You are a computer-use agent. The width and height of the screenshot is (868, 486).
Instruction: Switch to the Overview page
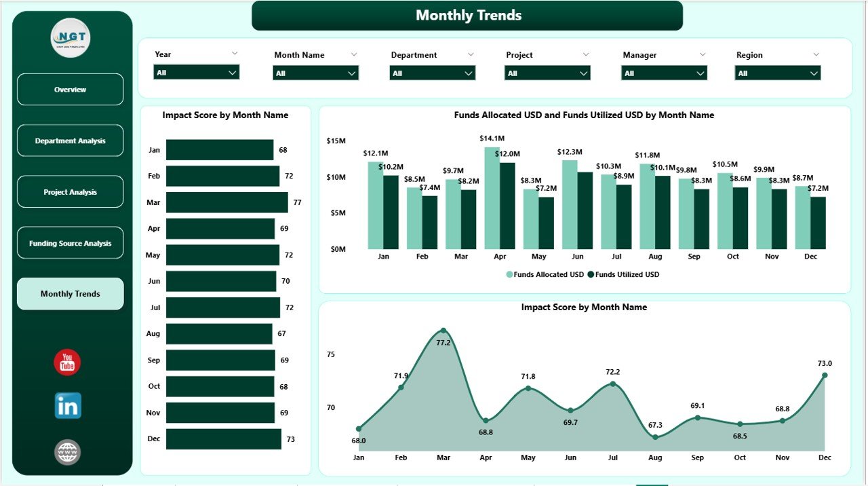point(70,89)
